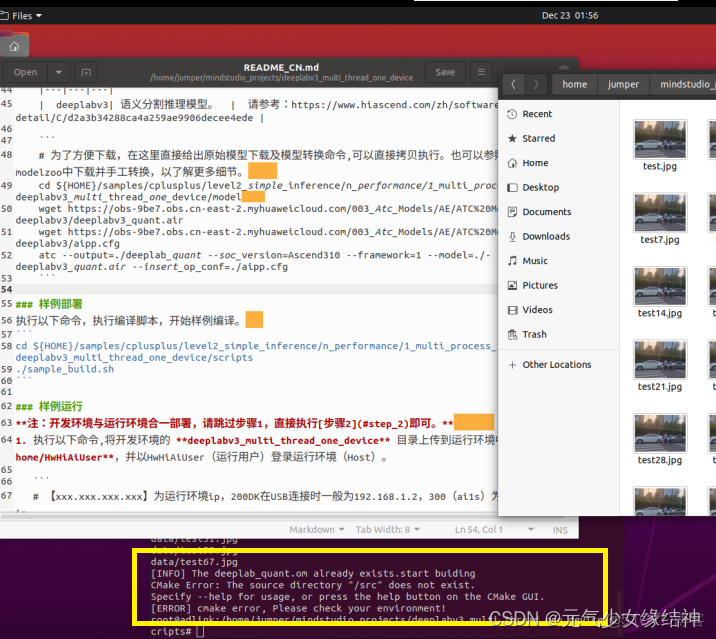Click the test14.jpg file name label
The width and height of the screenshot is (716, 639).
660,313
